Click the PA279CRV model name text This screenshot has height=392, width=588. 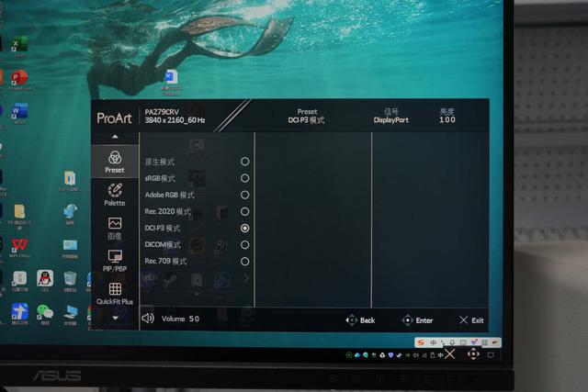click(x=162, y=112)
